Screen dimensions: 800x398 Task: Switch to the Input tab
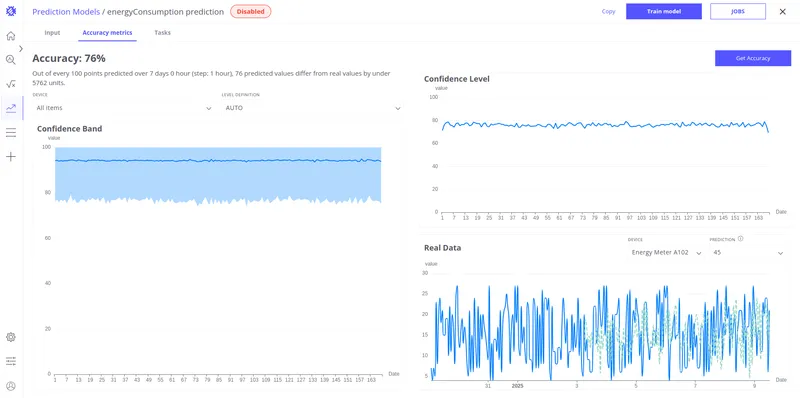coord(52,33)
